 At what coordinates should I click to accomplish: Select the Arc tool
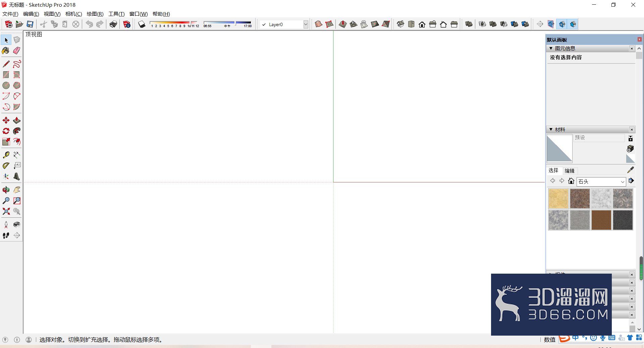point(6,96)
